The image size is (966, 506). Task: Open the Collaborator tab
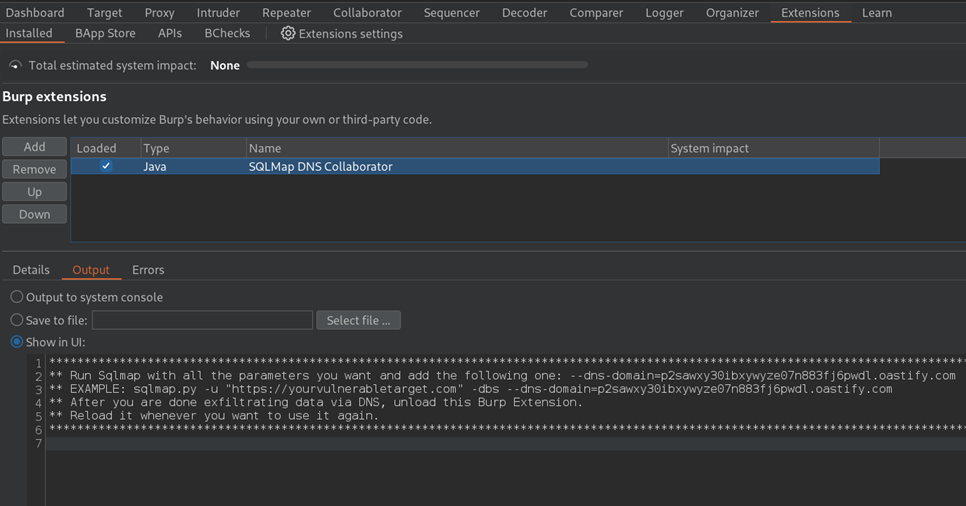pos(367,12)
